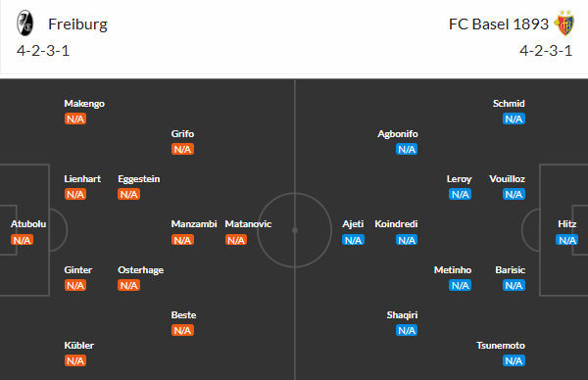Screen dimensions: 588x380
Task: Select Atubolu's orange N/A rating badge
Action: (x=22, y=240)
